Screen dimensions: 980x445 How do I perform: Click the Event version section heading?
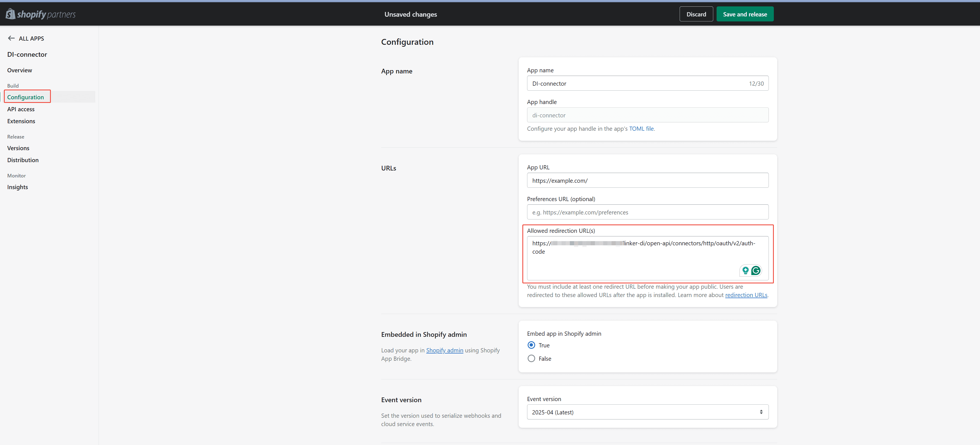(x=401, y=400)
